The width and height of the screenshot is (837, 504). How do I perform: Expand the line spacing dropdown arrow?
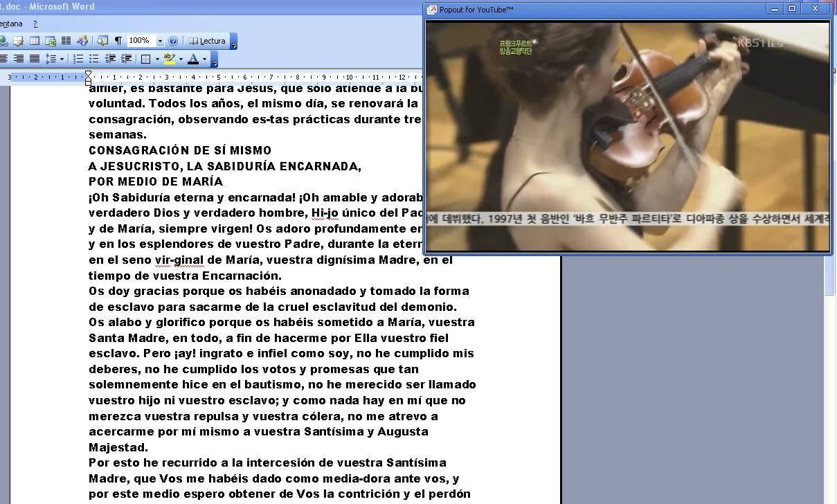[62, 59]
